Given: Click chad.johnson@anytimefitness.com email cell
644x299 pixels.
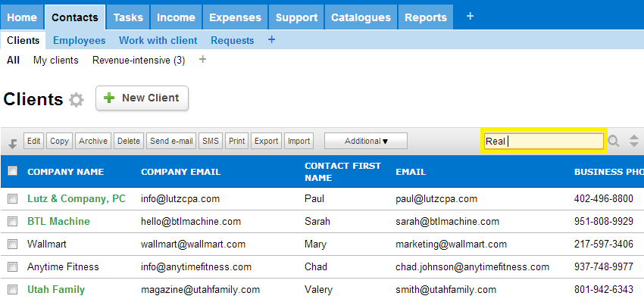Looking at the screenshot, I should (x=472, y=267).
